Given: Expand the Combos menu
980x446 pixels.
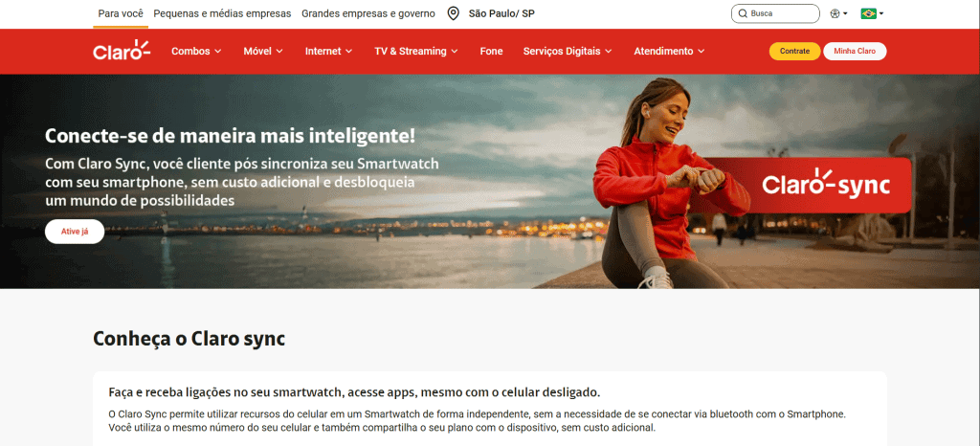Looking at the screenshot, I should click(x=196, y=52).
